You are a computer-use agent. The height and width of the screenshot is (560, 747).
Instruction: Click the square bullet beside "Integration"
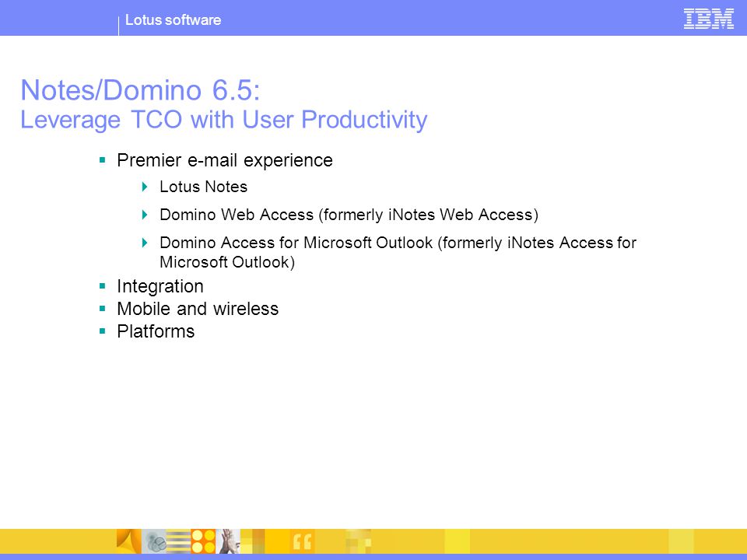[x=102, y=285]
